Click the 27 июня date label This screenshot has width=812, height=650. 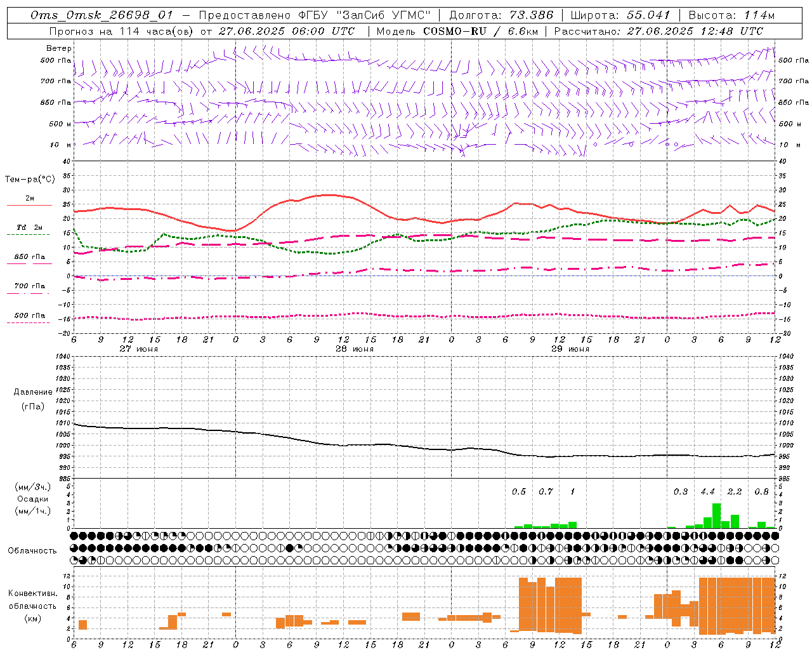point(139,349)
